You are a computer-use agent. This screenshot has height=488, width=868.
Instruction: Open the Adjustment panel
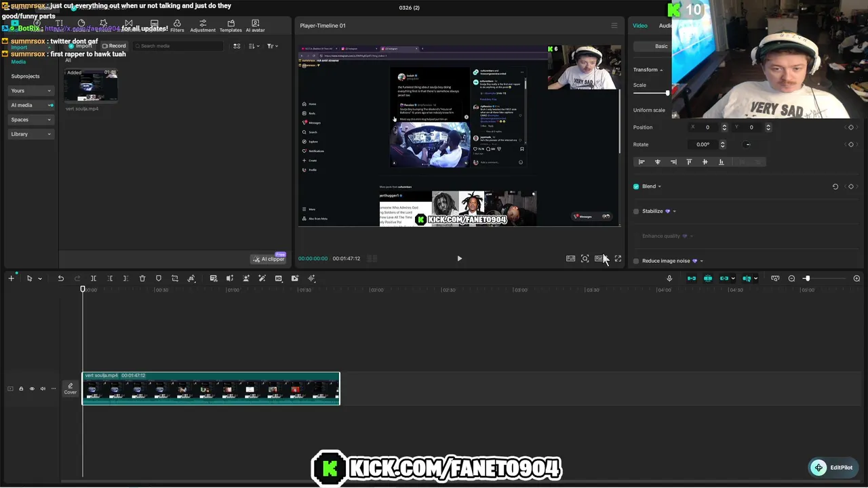pos(203,26)
